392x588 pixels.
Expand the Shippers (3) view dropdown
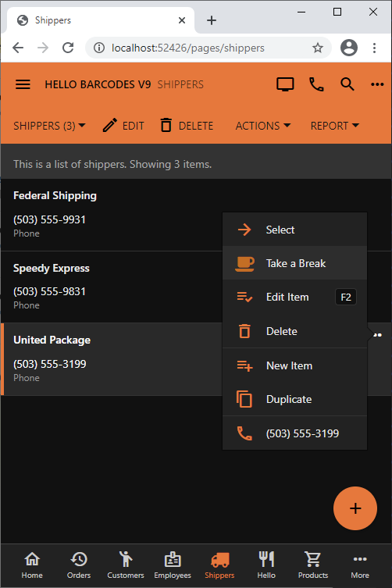(49, 126)
